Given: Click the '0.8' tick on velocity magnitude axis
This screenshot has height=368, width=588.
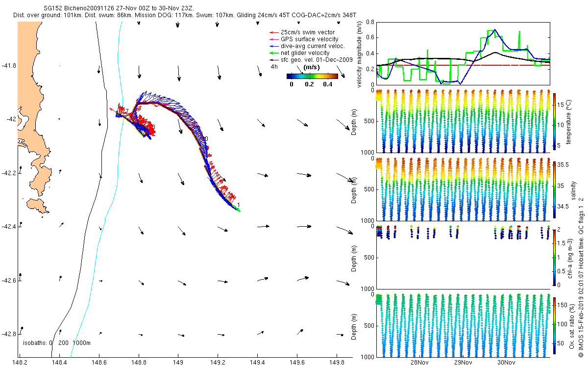Looking at the screenshot, I should (x=369, y=22).
